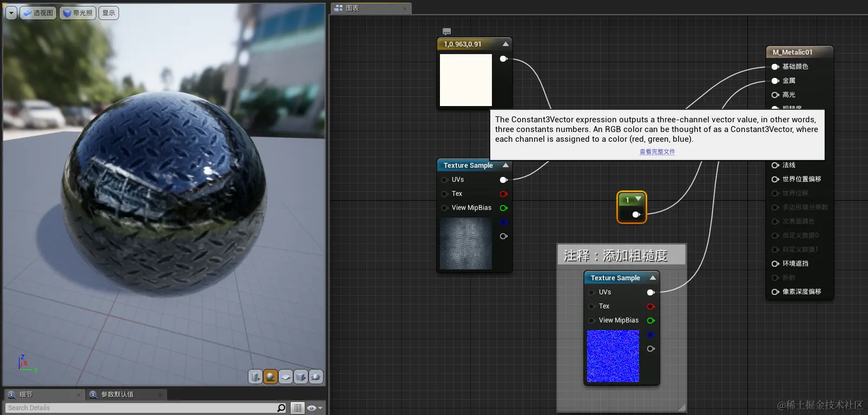Collapse the first Texture Sample node arrow
This screenshot has height=415, width=868.
pos(505,165)
